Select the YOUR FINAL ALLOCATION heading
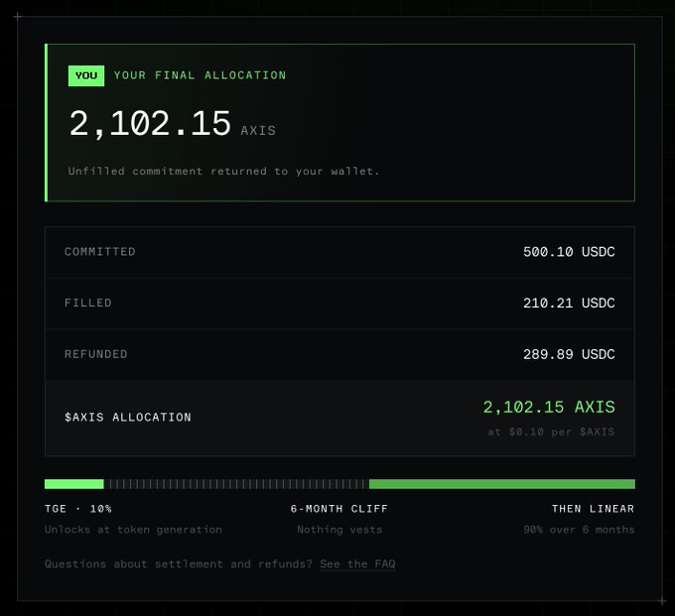This screenshot has width=675, height=616. (201, 75)
